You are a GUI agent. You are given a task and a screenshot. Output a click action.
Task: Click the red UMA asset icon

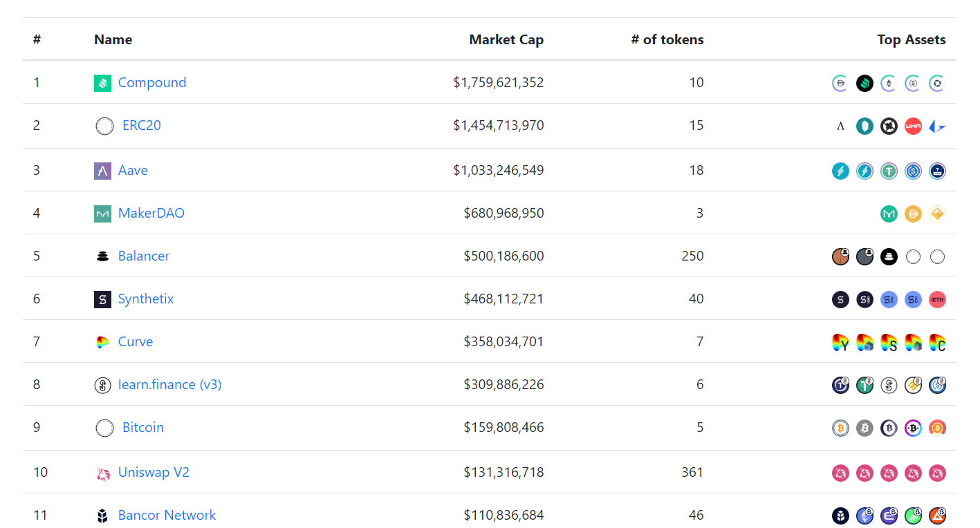(913, 126)
